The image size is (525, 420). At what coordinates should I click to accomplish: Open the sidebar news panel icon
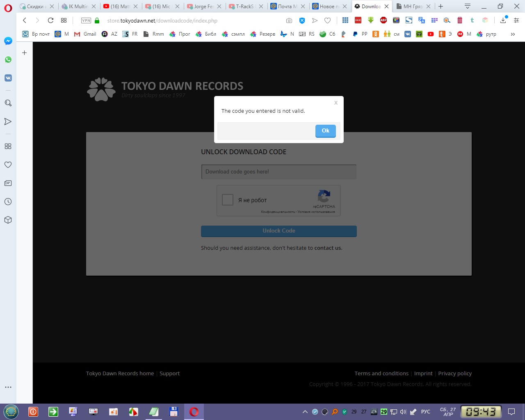(8, 183)
